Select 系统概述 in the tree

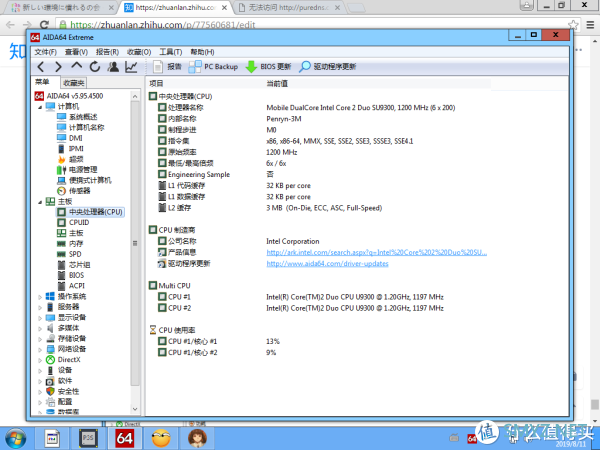coord(77,117)
